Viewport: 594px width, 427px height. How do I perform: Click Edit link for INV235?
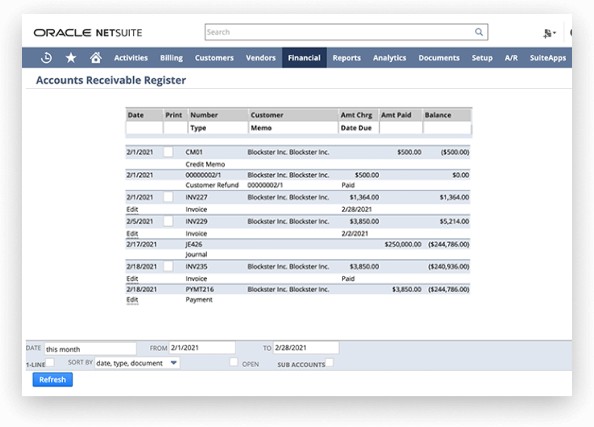(132, 279)
